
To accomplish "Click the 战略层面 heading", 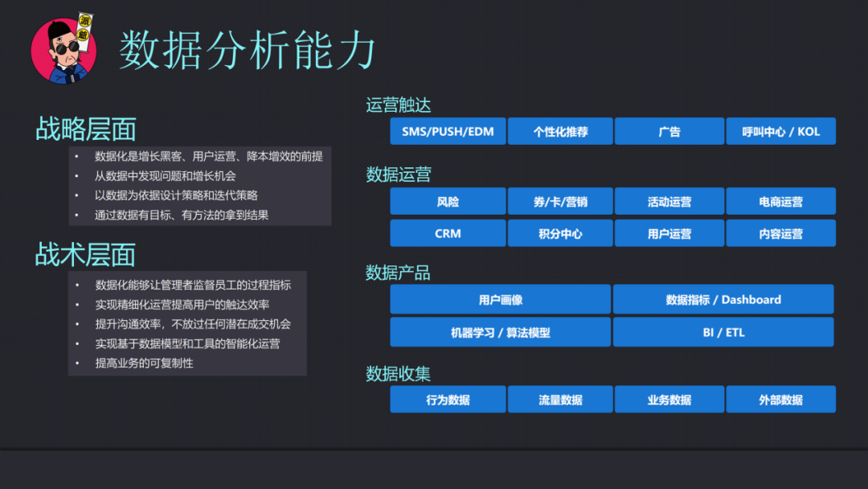I will (86, 129).
